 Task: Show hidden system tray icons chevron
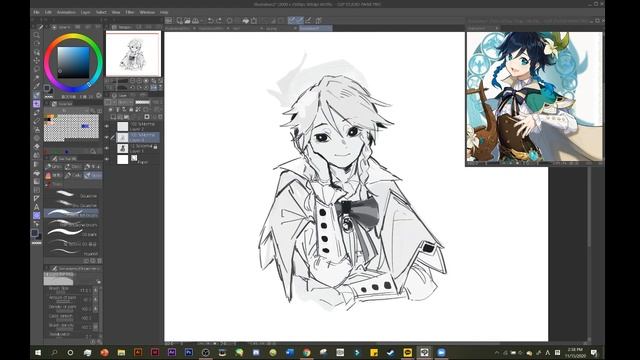[x=497, y=353]
